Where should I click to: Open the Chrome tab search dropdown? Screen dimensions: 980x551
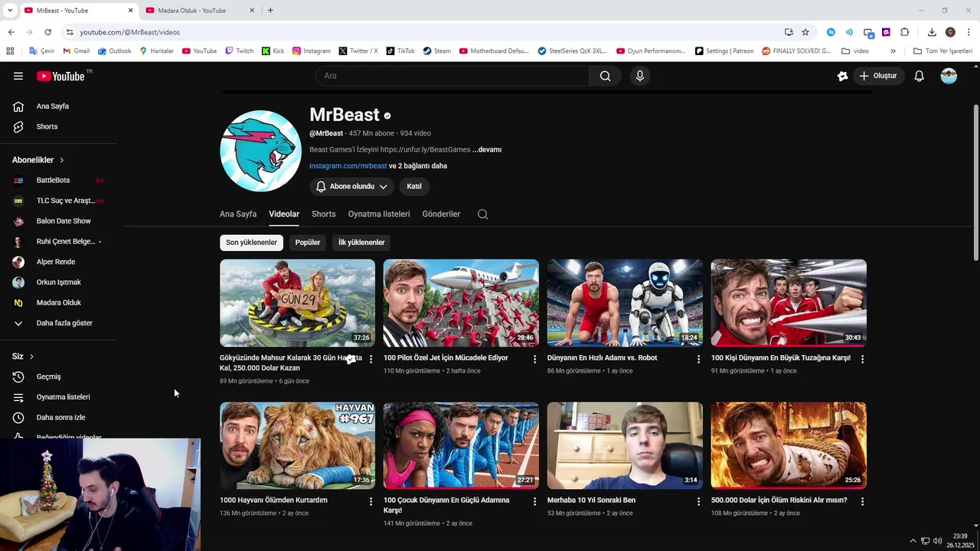point(10,10)
